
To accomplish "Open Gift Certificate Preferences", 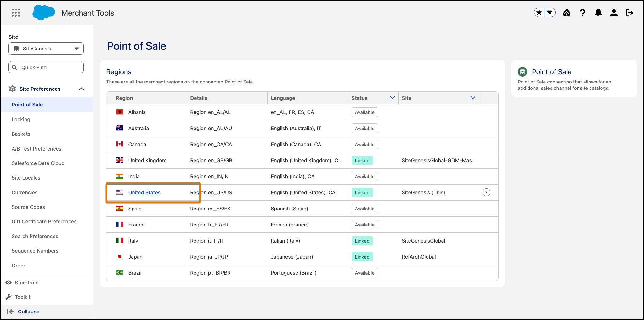I will click(x=44, y=221).
